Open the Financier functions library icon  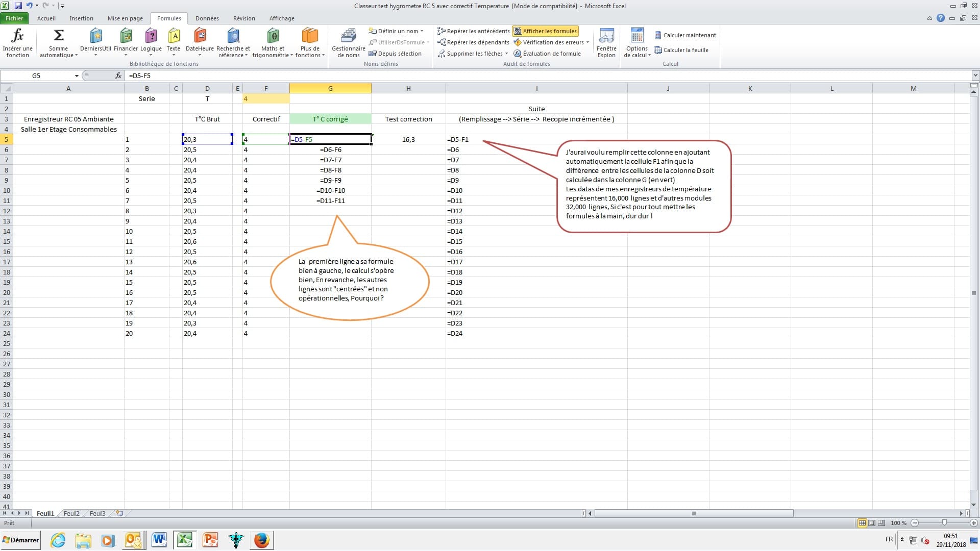coord(126,36)
